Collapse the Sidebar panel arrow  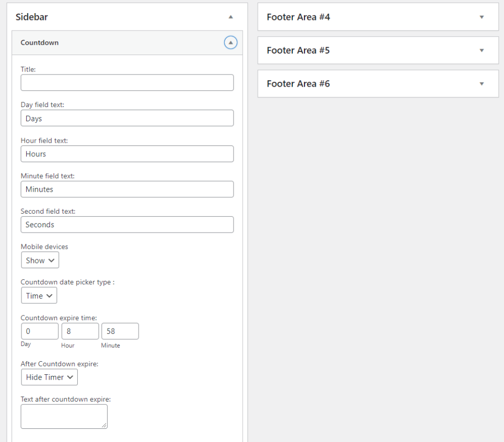point(230,17)
